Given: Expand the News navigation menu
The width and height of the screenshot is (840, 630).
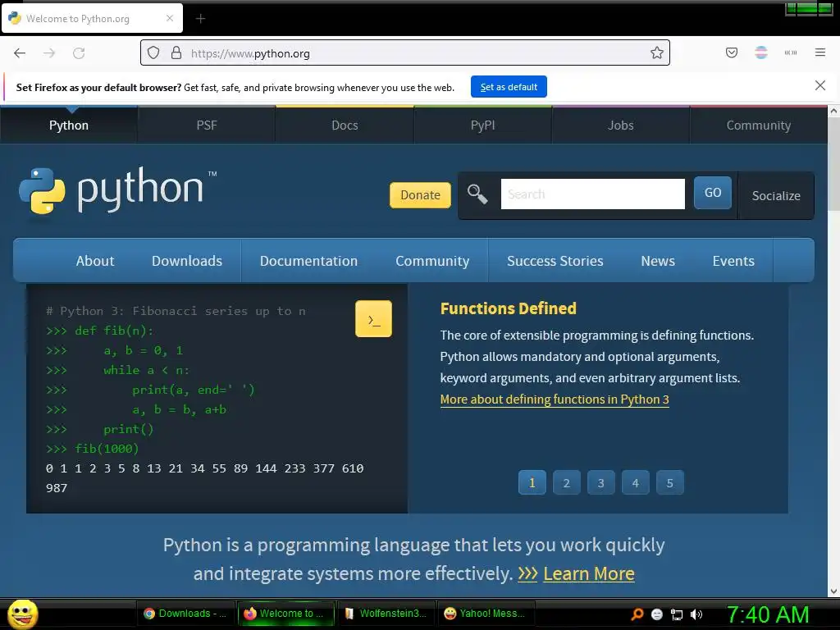Looking at the screenshot, I should (658, 261).
